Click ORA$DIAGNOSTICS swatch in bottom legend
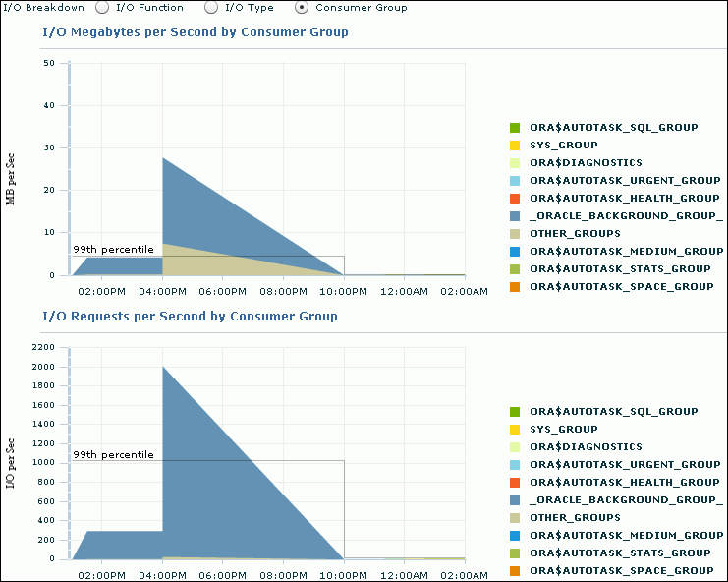728x582 pixels. coord(514,447)
